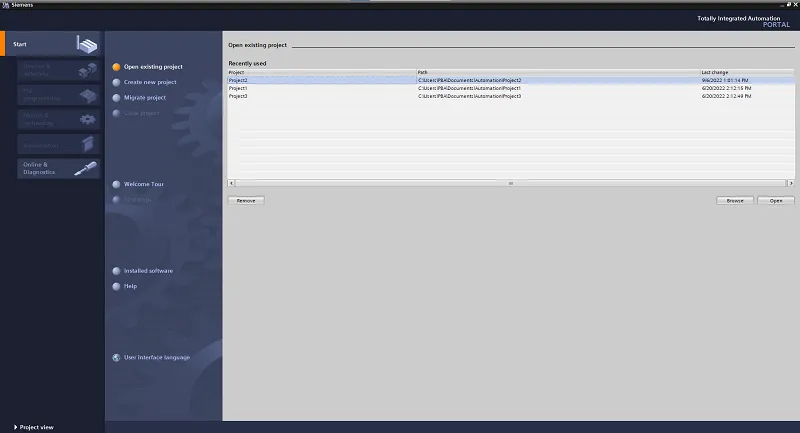Click path ending in Automation\Project3

[469, 96]
